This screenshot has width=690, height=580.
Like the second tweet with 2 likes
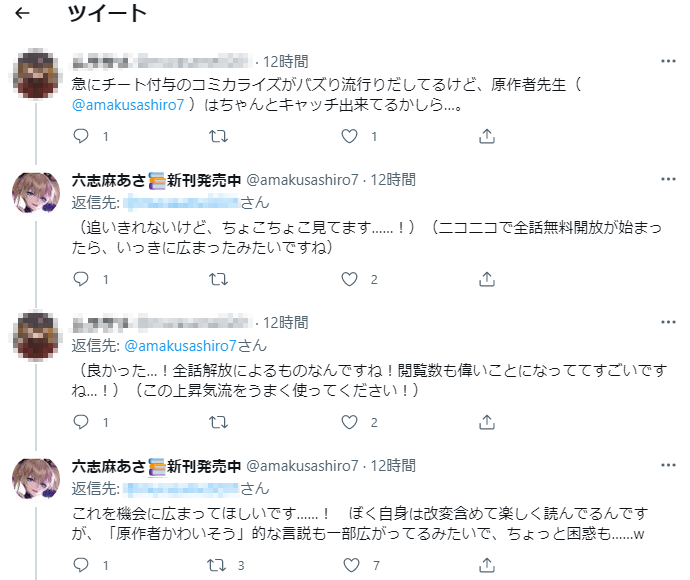coord(349,279)
